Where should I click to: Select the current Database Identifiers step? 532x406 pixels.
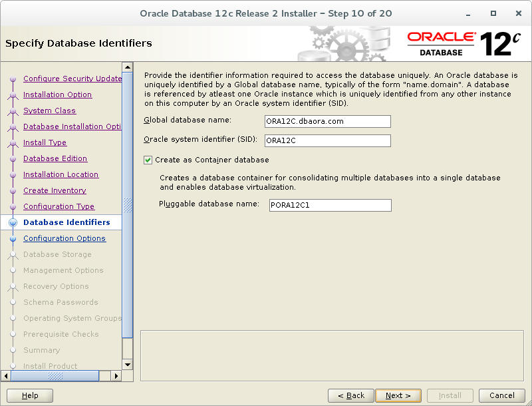(x=66, y=222)
